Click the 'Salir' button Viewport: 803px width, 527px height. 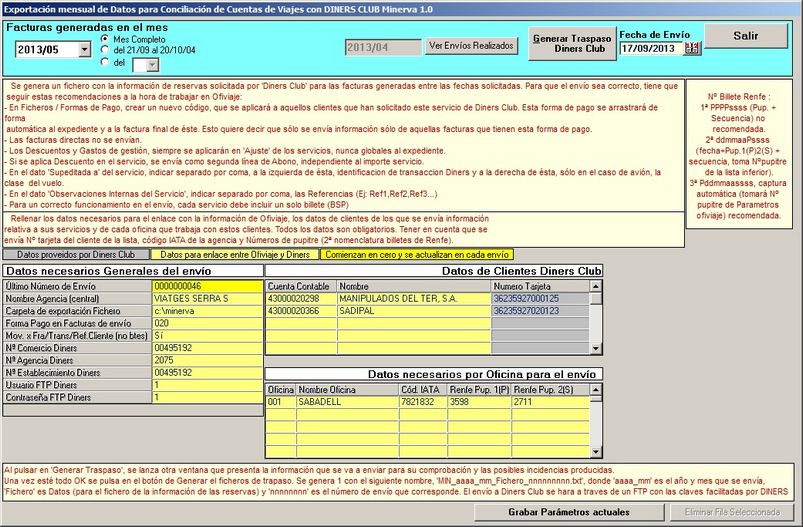(746, 36)
